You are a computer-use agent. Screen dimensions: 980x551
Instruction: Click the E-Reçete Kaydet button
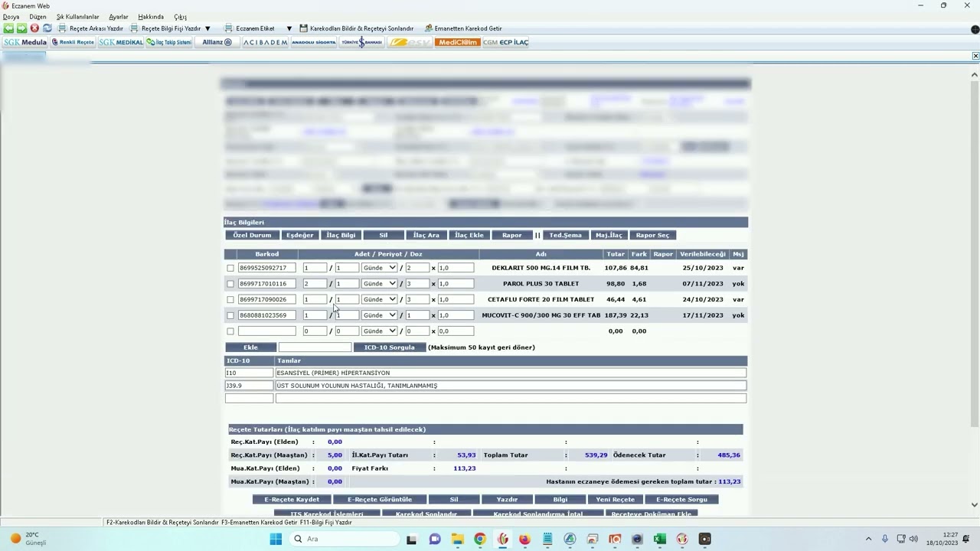click(292, 500)
